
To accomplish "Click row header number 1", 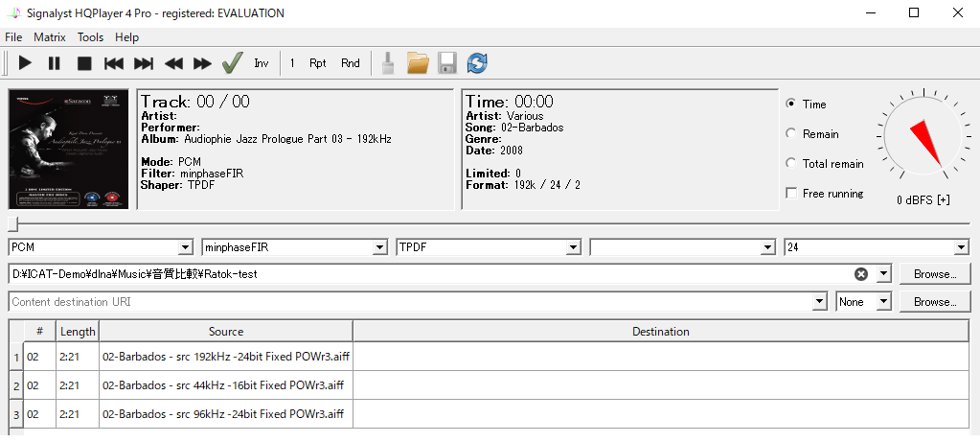I will point(16,357).
